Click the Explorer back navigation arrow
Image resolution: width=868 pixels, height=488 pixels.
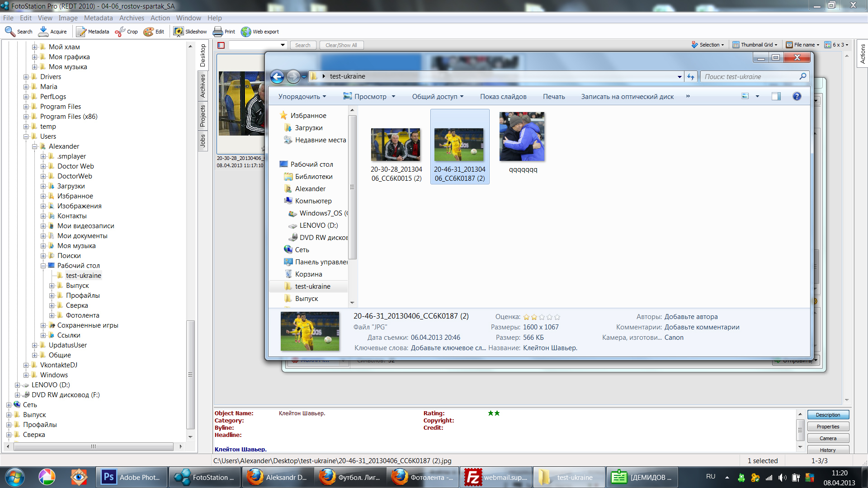[277, 77]
